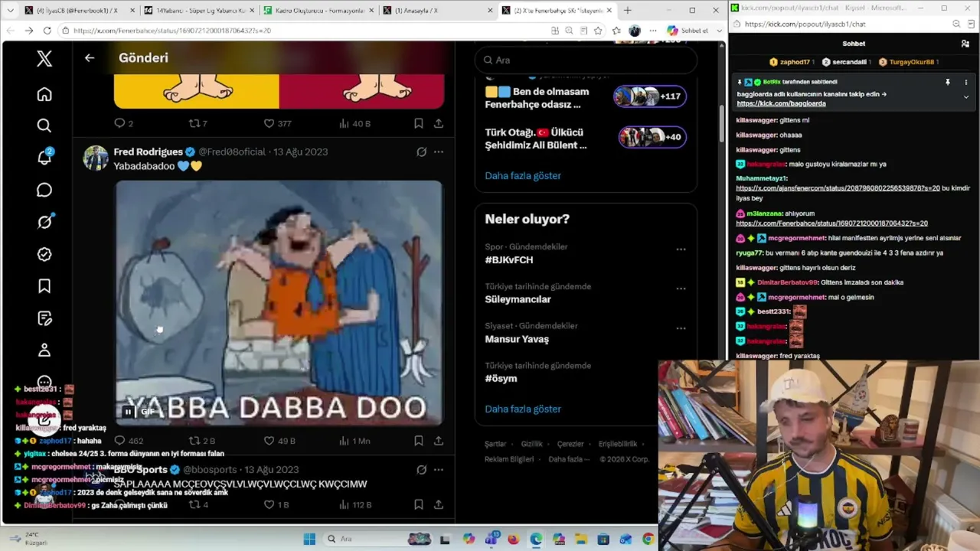
Task: Click the Edge address bar with x.com URL
Action: pyautogui.click(x=306, y=31)
